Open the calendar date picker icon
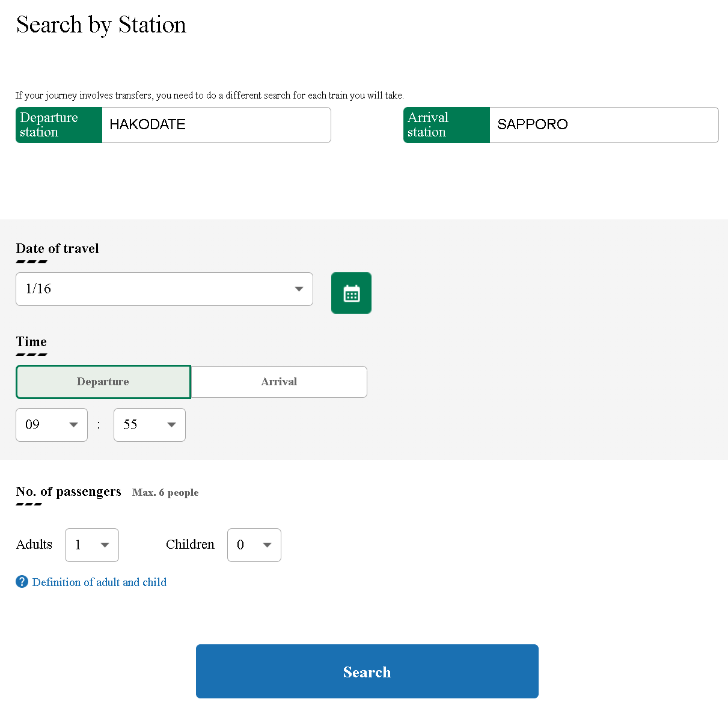728x708 pixels. click(x=351, y=293)
